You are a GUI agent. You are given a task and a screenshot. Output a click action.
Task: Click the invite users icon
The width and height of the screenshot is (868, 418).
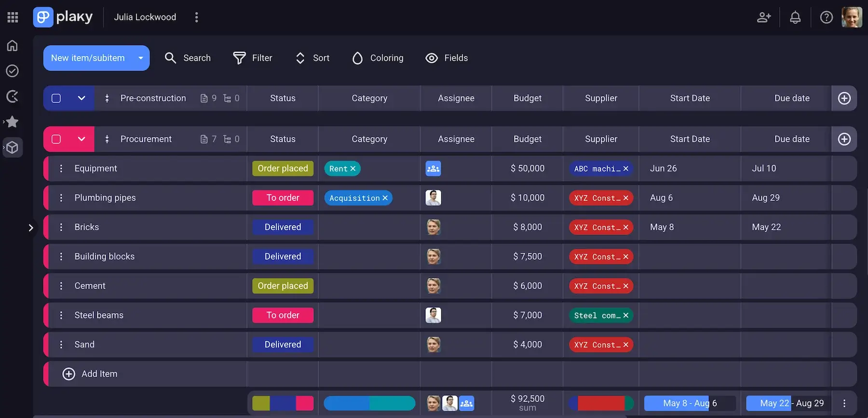[764, 17]
